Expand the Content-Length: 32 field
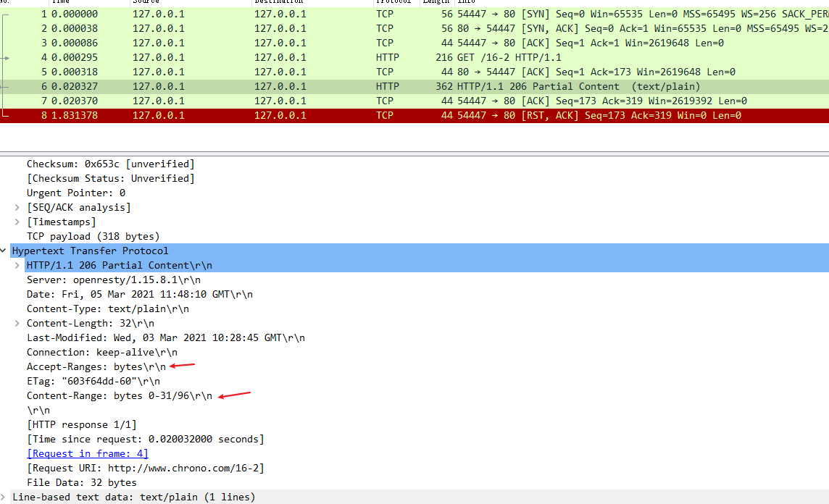The height and width of the screenshot is (504, 829). 18,324
